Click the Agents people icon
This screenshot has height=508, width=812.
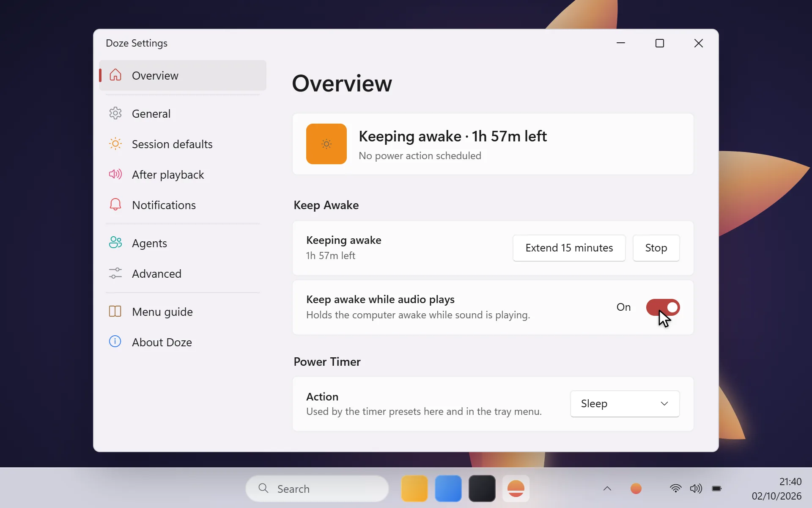point(115,243)
